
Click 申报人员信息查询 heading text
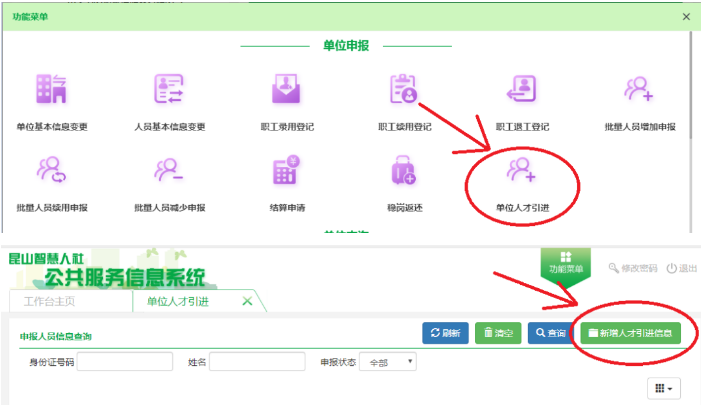click(55, 336)
